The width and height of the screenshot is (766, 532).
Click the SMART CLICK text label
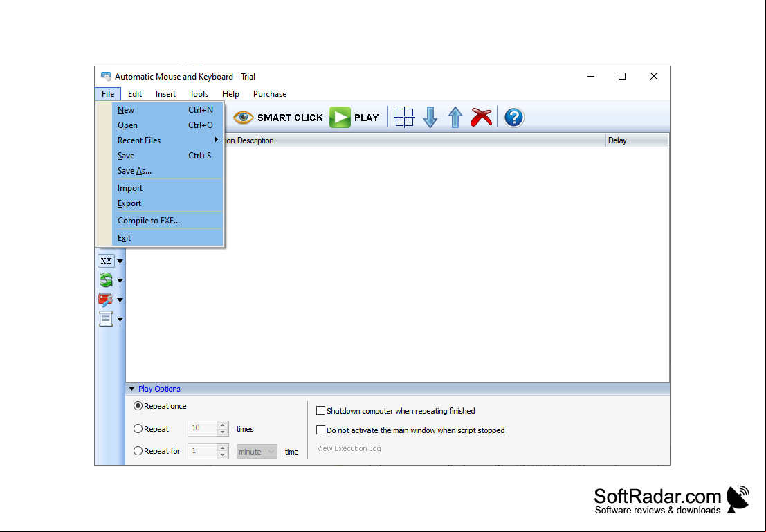[x=290, y=118]
